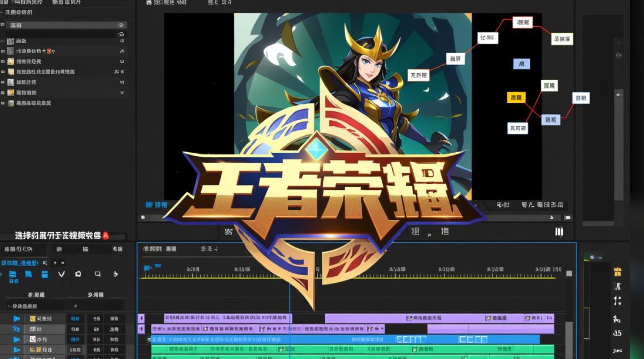Select the yellow filled node in the node graph

pyautogui.click(x=516, y=98)
